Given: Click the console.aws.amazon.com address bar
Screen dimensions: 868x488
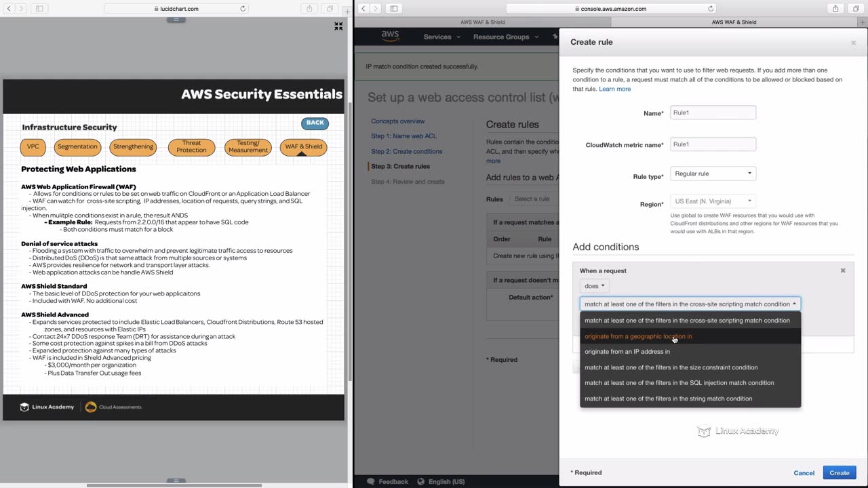Looking at the screenshot, I should click(610, 8).
